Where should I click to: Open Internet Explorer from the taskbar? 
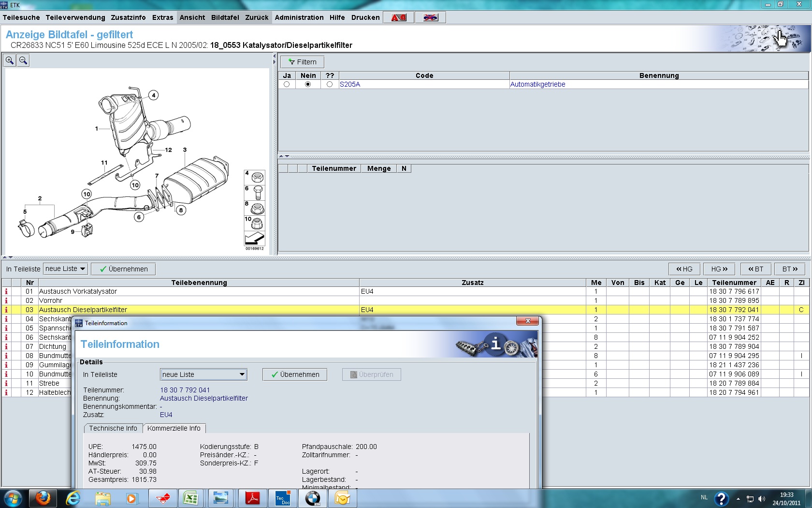pyautogui.click(x=73, y=498)
